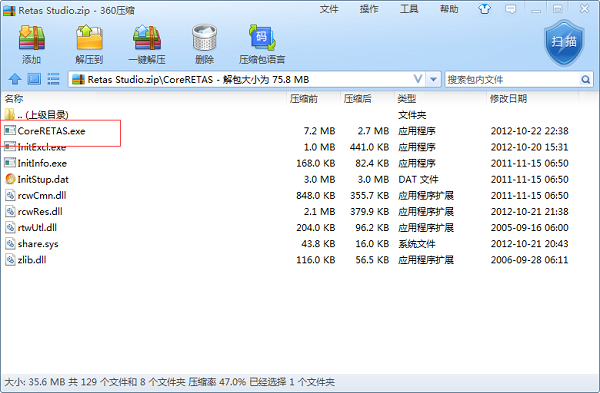The image size is (600, 393).
Task: Go up one level with blue arrow
Action: point(15,79)
